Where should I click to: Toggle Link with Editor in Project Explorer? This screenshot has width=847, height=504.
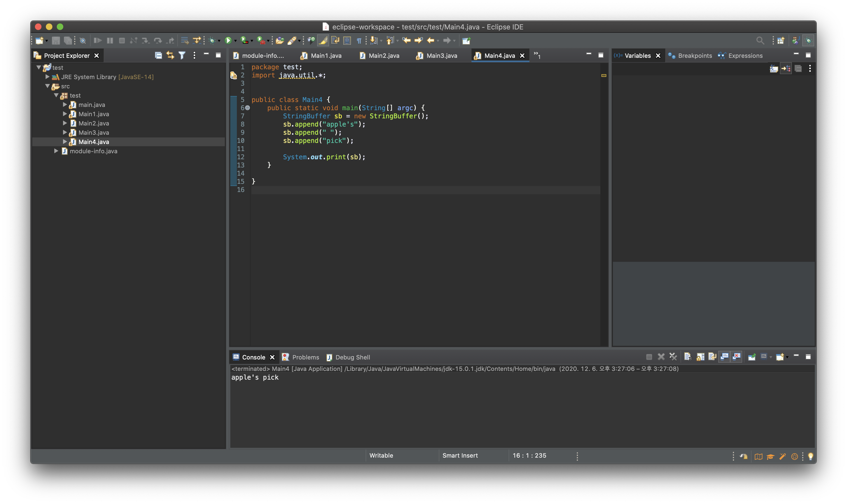tap(170, 55)
